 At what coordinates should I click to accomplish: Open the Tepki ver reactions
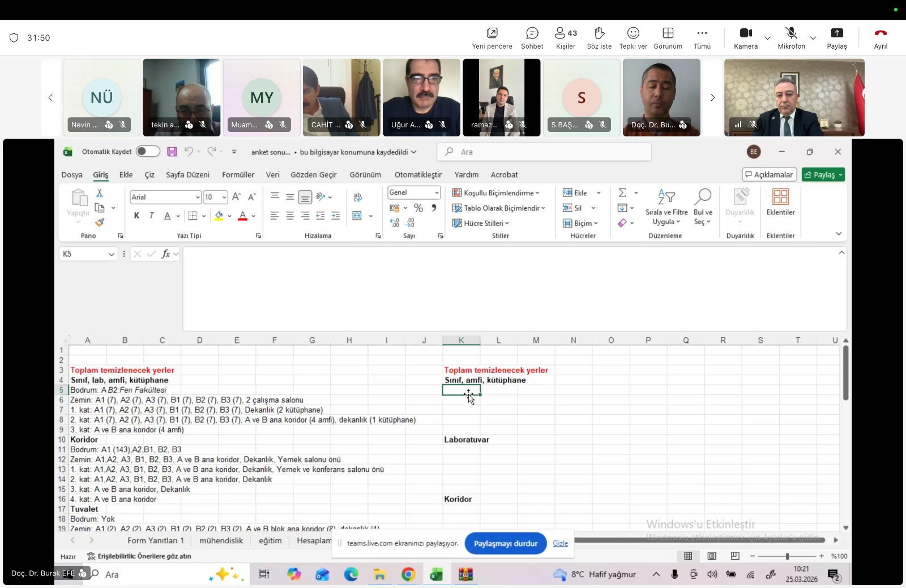point(633,38)
